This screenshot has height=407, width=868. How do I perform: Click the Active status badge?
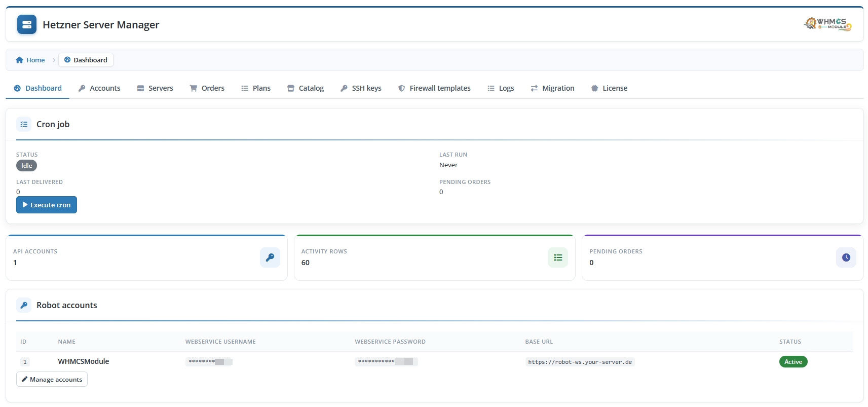point(793,362)
